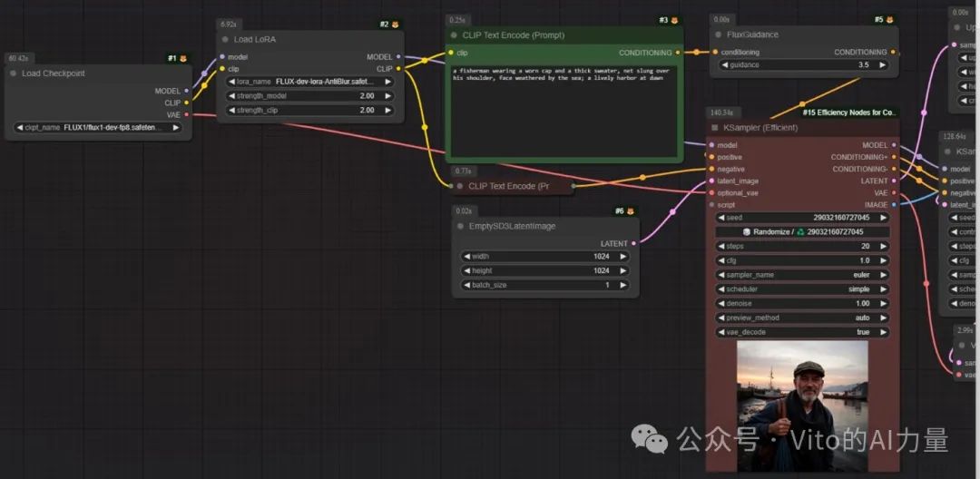Open the lora_name FLUX-dev-lora-AntiBlur selector

pyautogui.click(x=310, y=82)
